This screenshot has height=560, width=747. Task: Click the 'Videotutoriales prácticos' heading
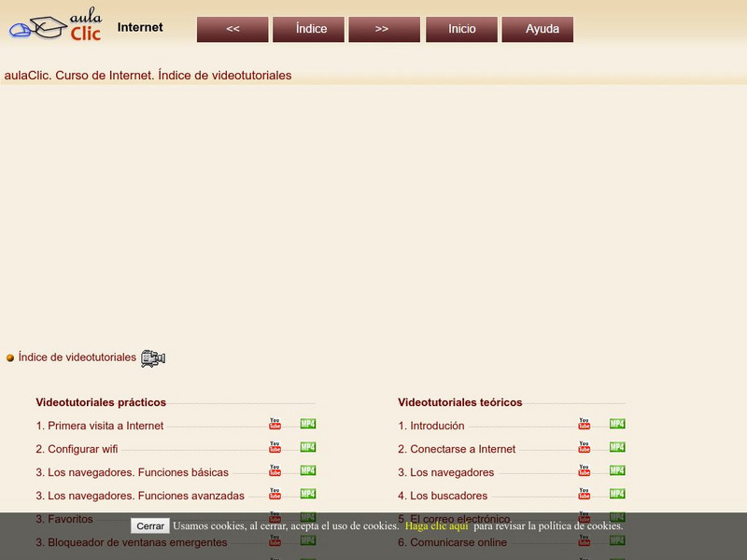(101, 402)
